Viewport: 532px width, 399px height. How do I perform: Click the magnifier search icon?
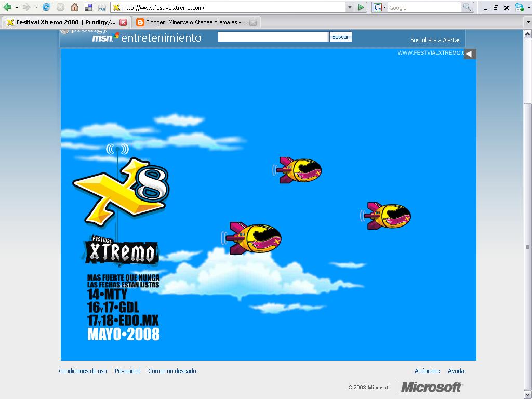coord(467,7)
